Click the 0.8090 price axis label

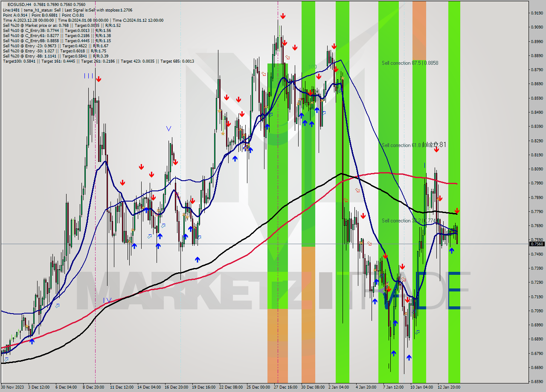pos(537,169)
